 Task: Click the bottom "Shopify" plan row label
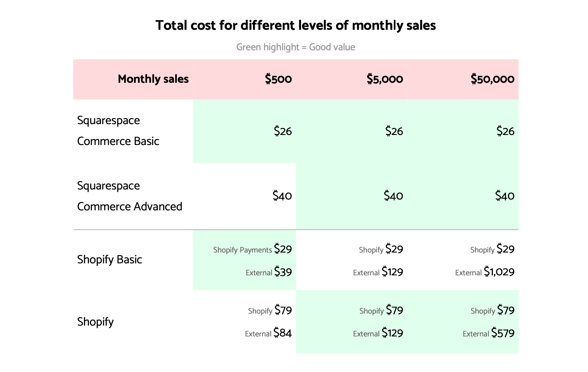(95, 322)
